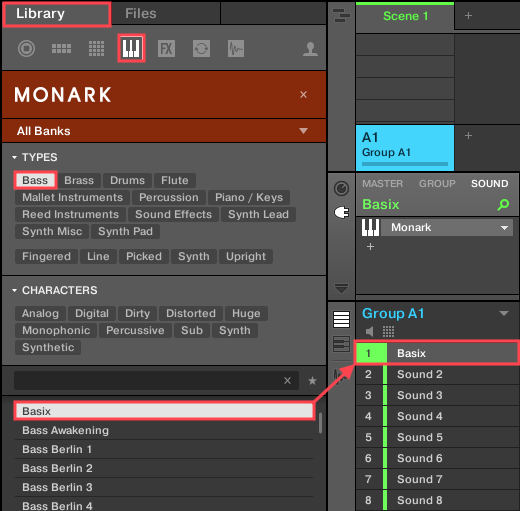Select the Synth Misc tag
520x511 pixels.
[x=52, y=231]
